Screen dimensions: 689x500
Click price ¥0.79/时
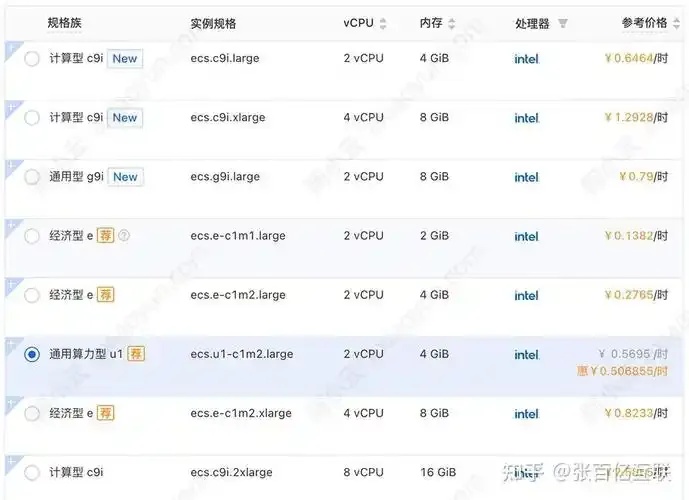point(644,177)
